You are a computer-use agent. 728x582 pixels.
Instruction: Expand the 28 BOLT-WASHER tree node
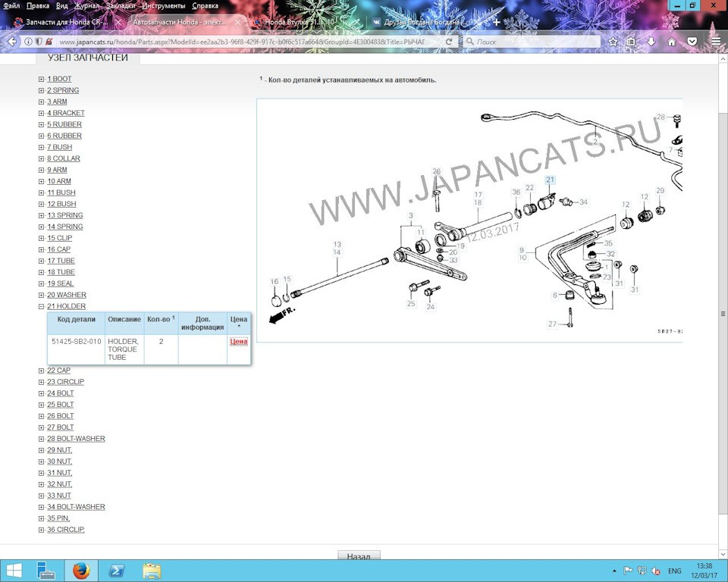pyautogui.click(x=41, y=439)
